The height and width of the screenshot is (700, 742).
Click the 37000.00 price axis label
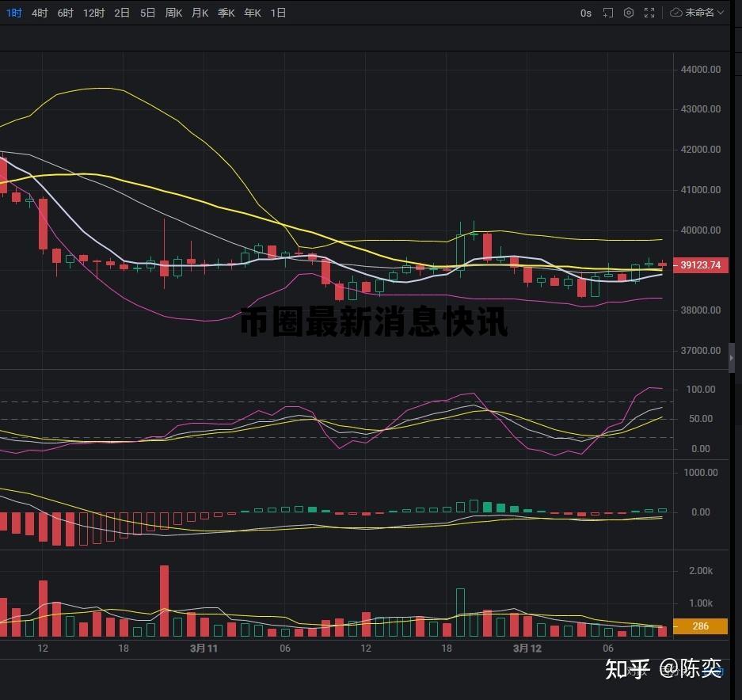(x=701, y=351)
